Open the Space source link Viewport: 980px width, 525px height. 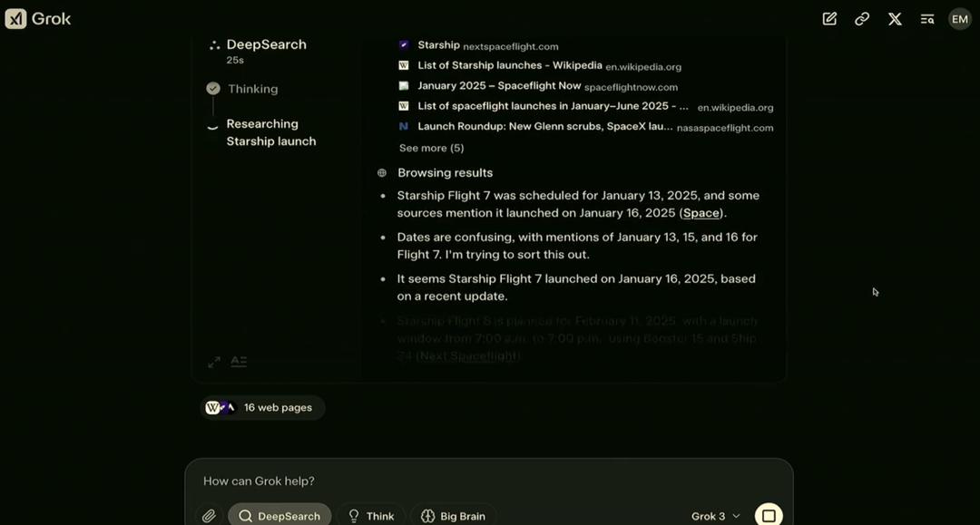(701, 212)
